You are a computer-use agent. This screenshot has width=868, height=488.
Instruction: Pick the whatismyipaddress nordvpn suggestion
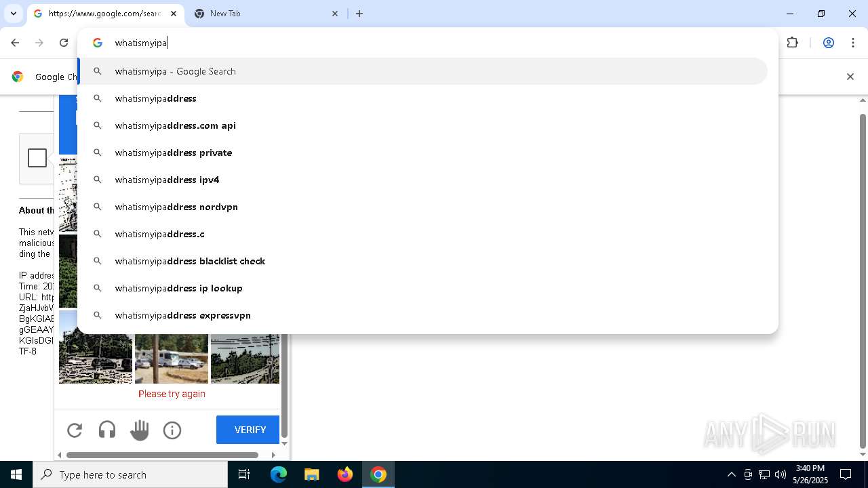[x=422, y=207]
